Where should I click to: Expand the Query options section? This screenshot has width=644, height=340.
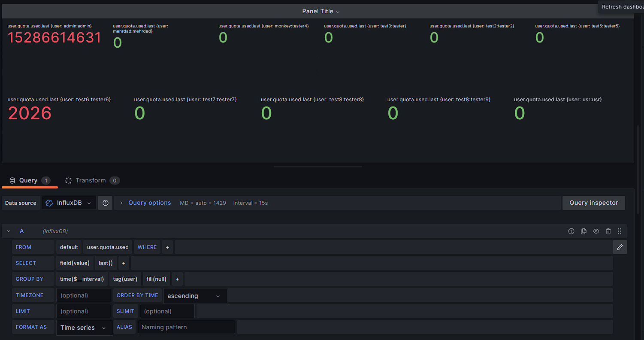[149, 203]
